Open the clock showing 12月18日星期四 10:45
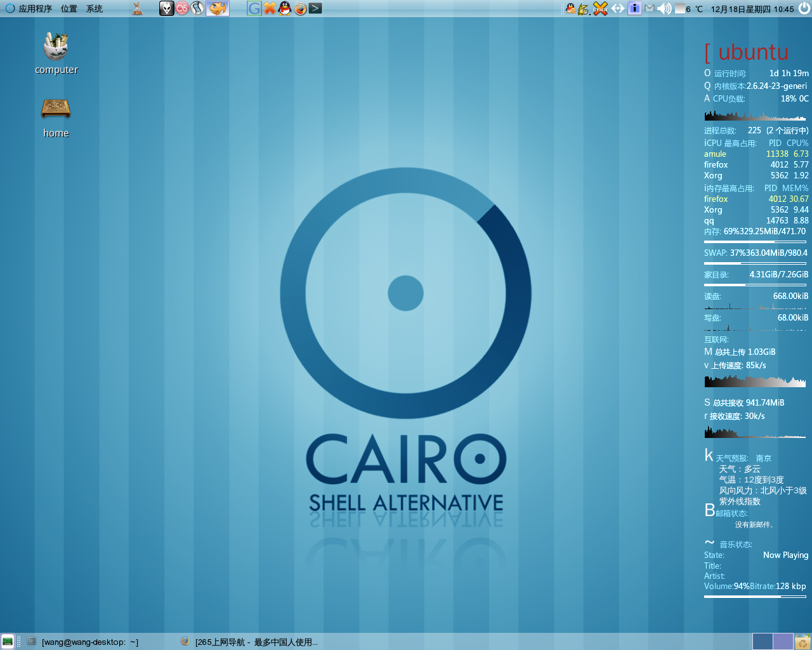Viewport: 812px width, 650px height. (x=752, y=9)
